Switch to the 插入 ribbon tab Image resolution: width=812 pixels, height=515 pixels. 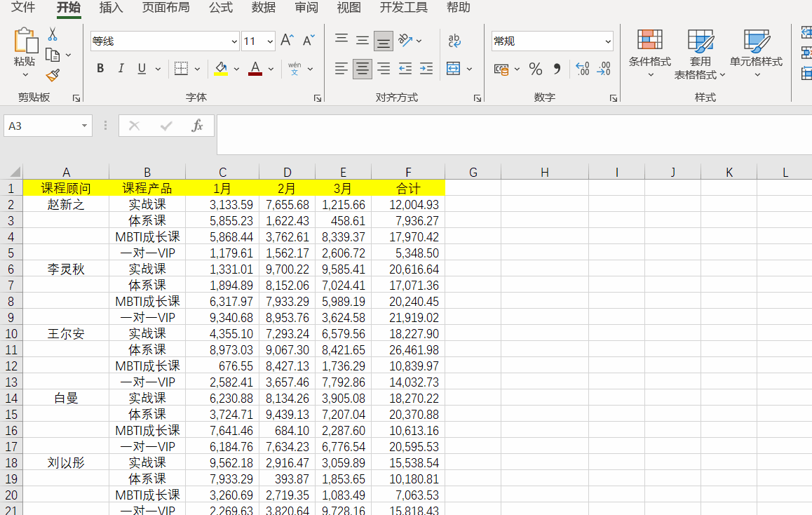[111, 8]
